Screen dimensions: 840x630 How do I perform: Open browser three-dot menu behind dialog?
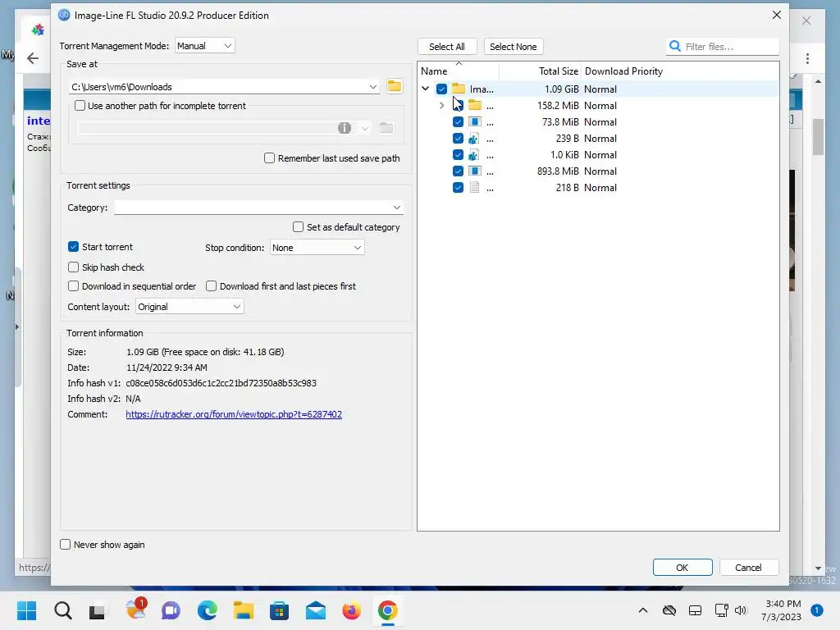807,58
